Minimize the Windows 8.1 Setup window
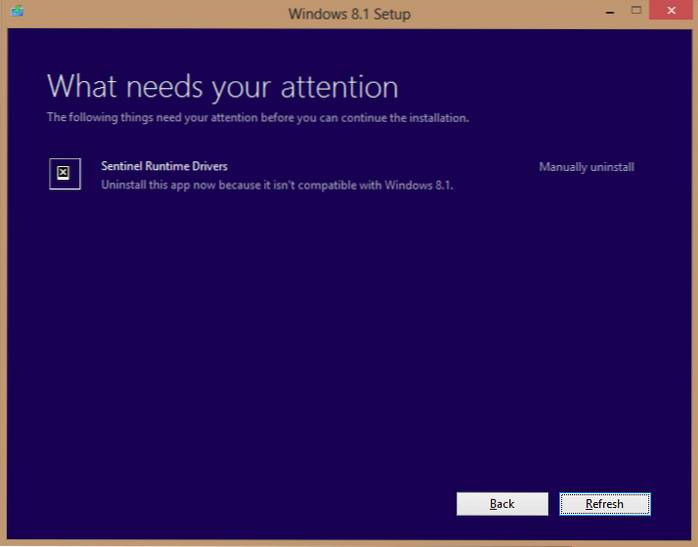 tap(604, 11)
